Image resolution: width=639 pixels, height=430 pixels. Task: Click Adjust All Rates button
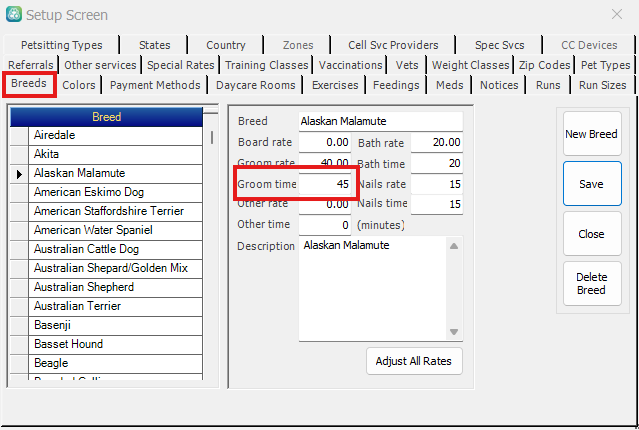(x=414, y=361)
